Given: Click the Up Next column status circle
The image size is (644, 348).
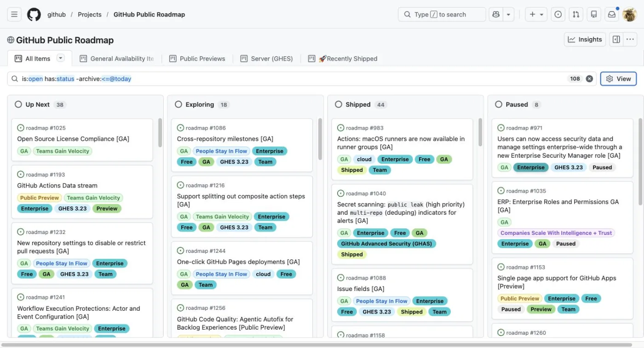Looking at the screenshot, I should click(x=18, y=104).
